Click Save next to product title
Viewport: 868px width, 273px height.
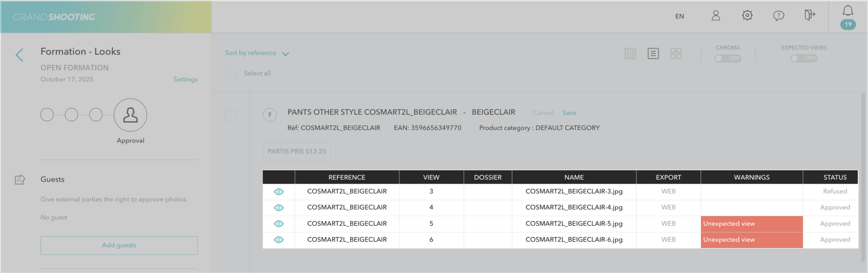569,113
